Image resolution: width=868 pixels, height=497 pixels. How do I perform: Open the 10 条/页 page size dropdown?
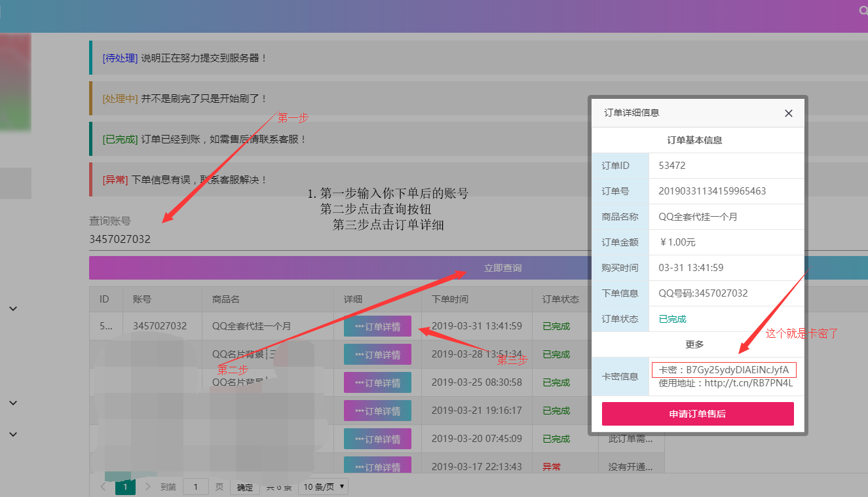click(x=323, y=487)
